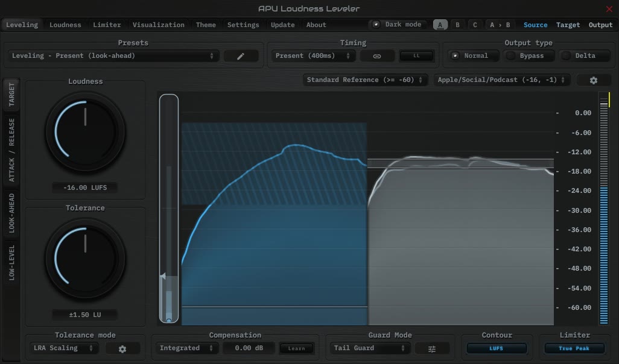Click the 0.00 dB compensation field

(x=249, y=348)
